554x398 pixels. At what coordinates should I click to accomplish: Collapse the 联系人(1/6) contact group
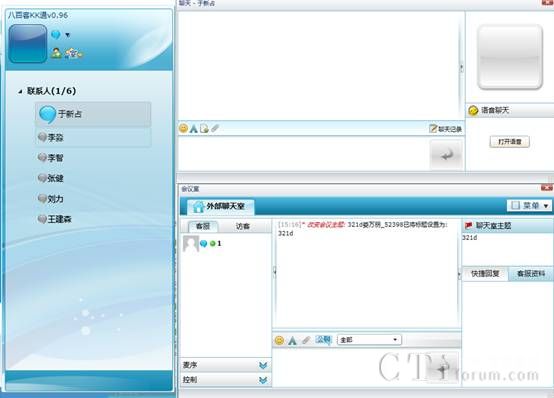point(20,92)
